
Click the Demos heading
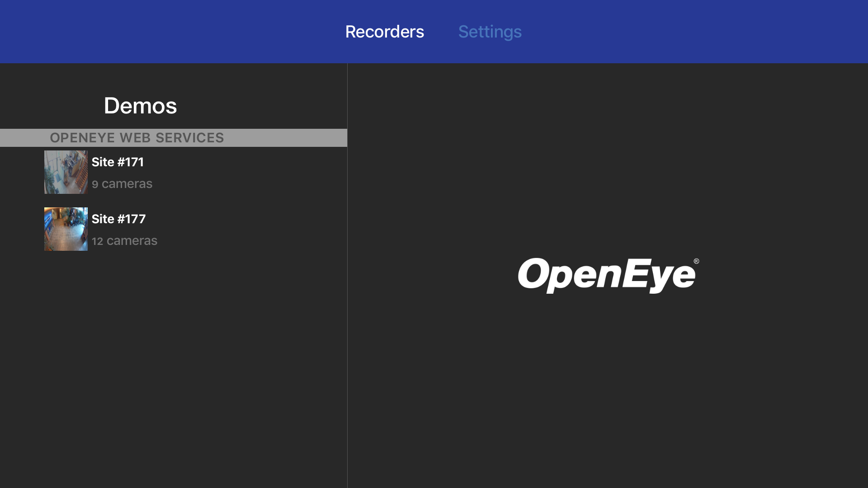point(140,106)
